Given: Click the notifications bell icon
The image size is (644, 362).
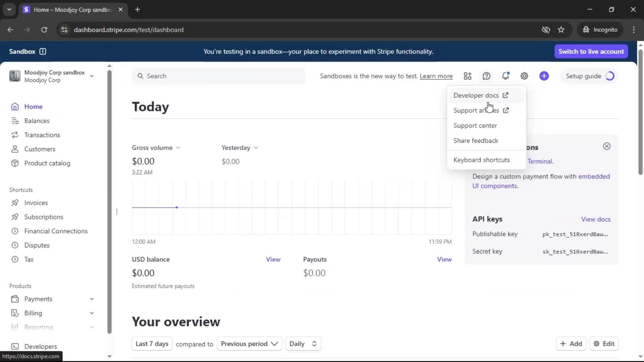Looking at the screenshot, I should [505, 76].
